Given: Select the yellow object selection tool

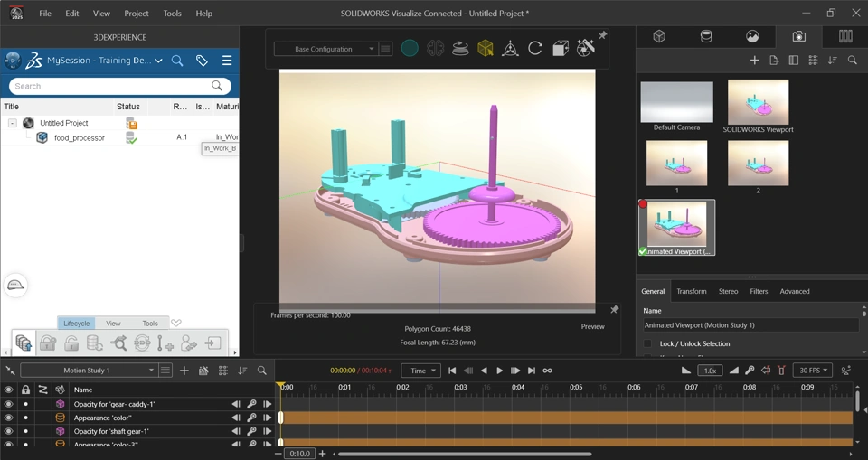Looking at the screenshot, I should pos(486,49).
